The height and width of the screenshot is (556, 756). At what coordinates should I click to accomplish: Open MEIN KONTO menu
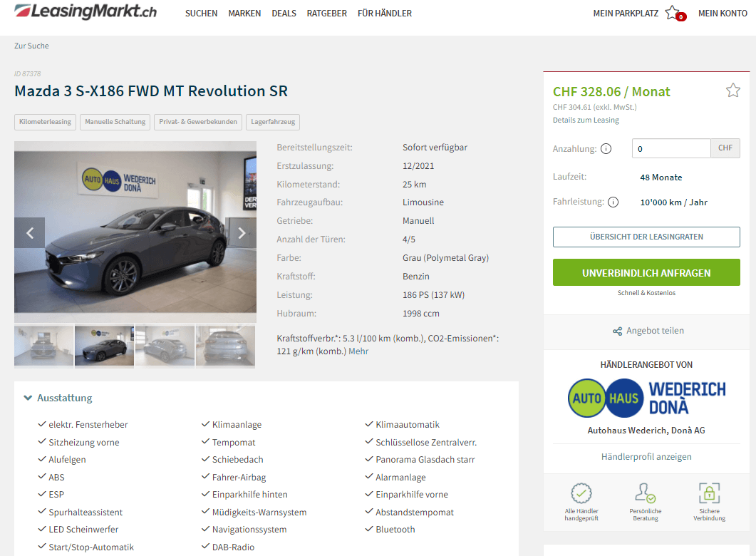click(x=723, y=14)
